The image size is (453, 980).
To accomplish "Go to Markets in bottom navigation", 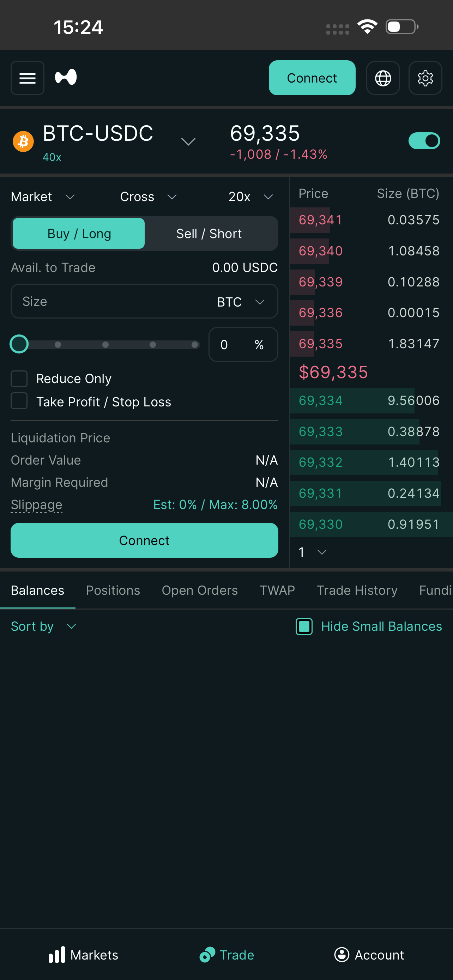I will [x=83, y=955].
